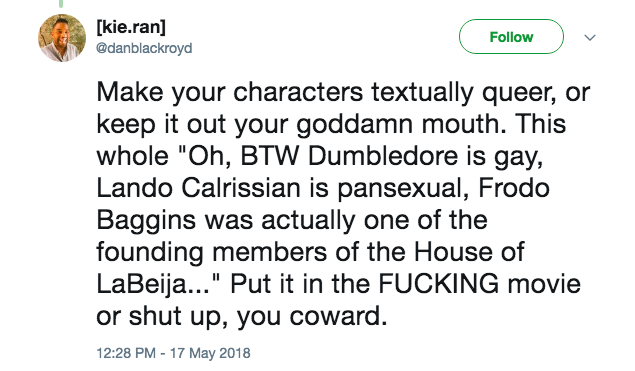Click the word "goddamn" in the tweet
The width and height of the screenshot is (635, 371).
[x=355, y=125]
